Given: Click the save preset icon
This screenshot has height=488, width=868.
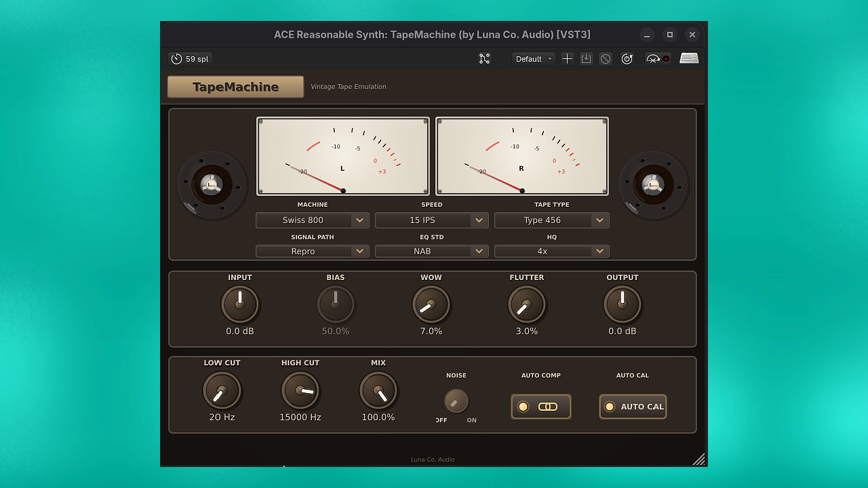Looking at the screenshot, I should (586, 58).
